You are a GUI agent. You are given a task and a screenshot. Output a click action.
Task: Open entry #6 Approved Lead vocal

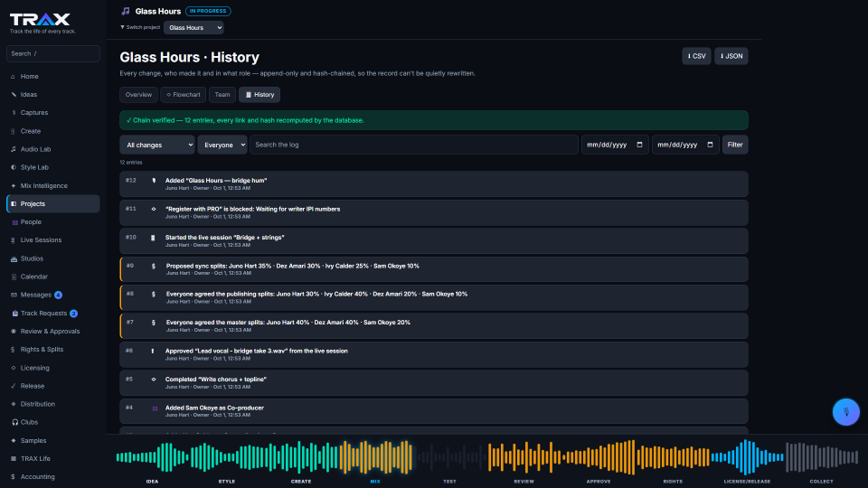click(433, 354)
